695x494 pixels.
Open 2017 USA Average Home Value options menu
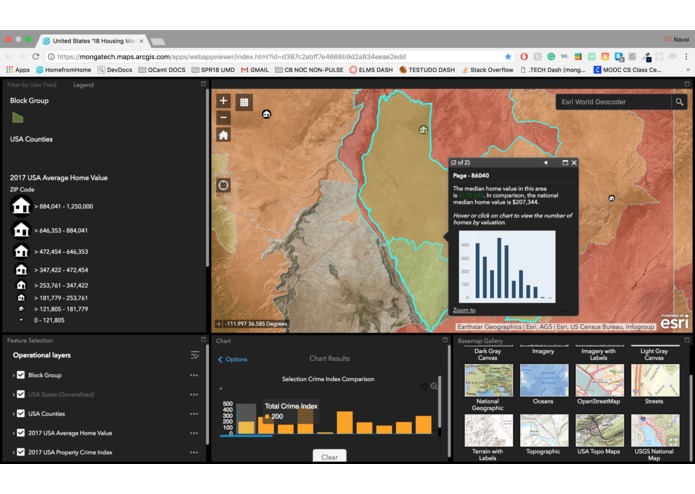coord(194,433)
